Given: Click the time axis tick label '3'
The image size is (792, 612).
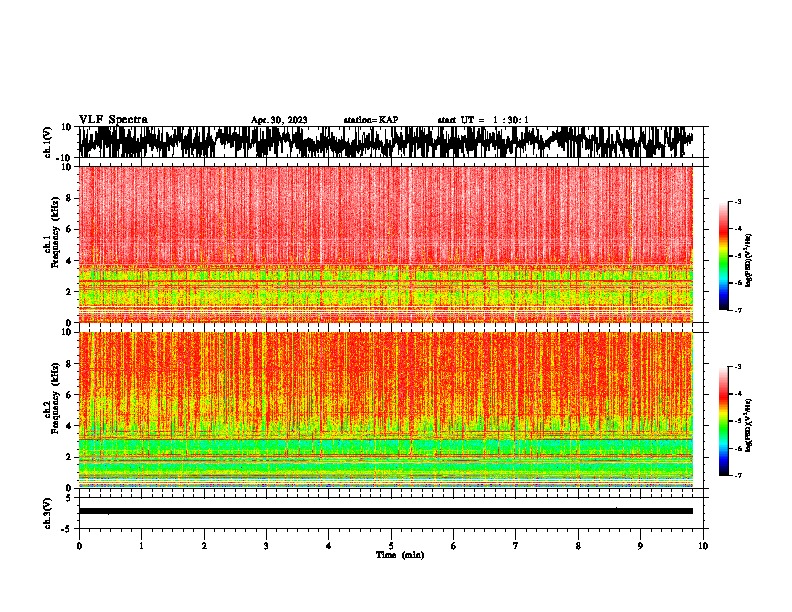Looking at the screenshot, I should click(x=266, y=546).
